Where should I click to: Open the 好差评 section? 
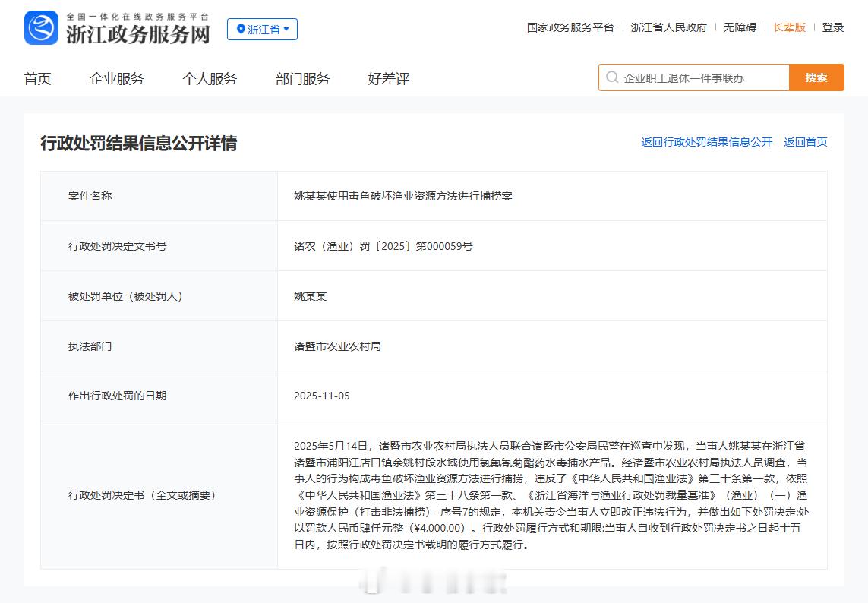click(x=386, y=78)
